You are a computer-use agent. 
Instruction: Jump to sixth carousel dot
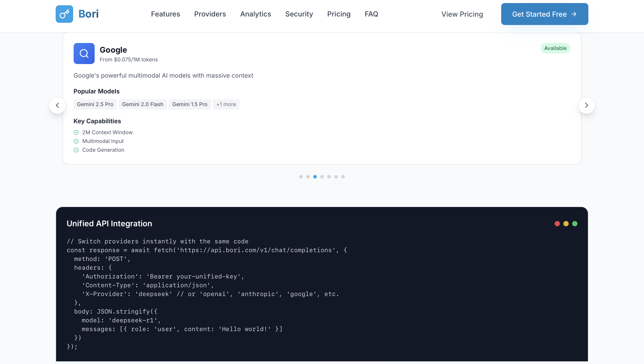click(x=336, y=177)
